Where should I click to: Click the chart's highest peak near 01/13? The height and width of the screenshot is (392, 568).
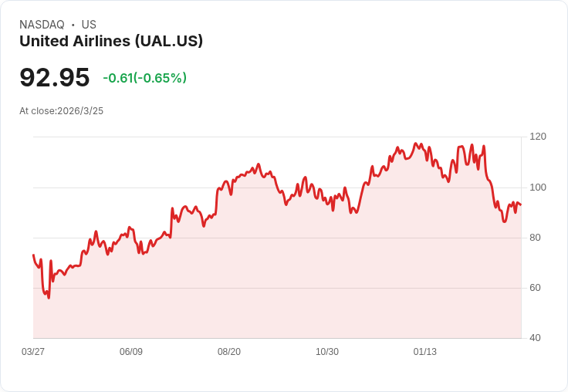[416, 144]
